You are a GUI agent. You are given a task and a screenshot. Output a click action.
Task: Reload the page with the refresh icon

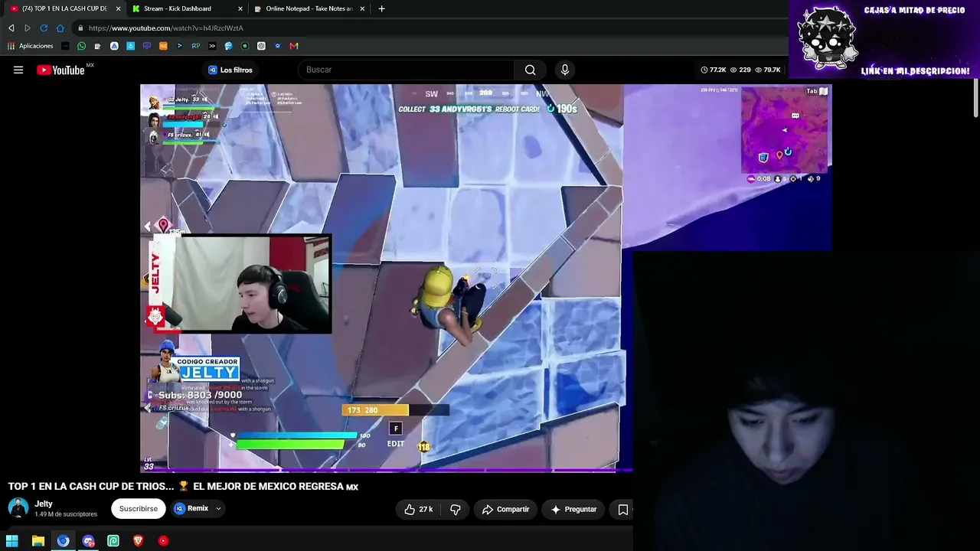click(44, 28)
